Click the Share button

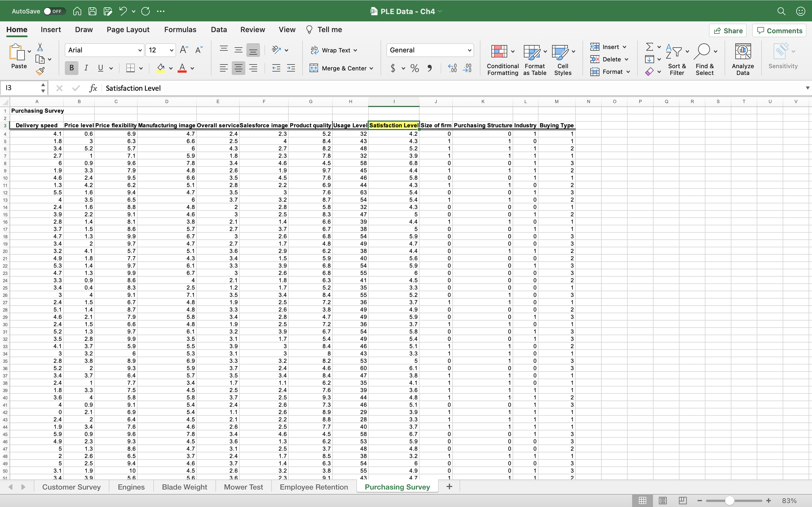[728, 30]
